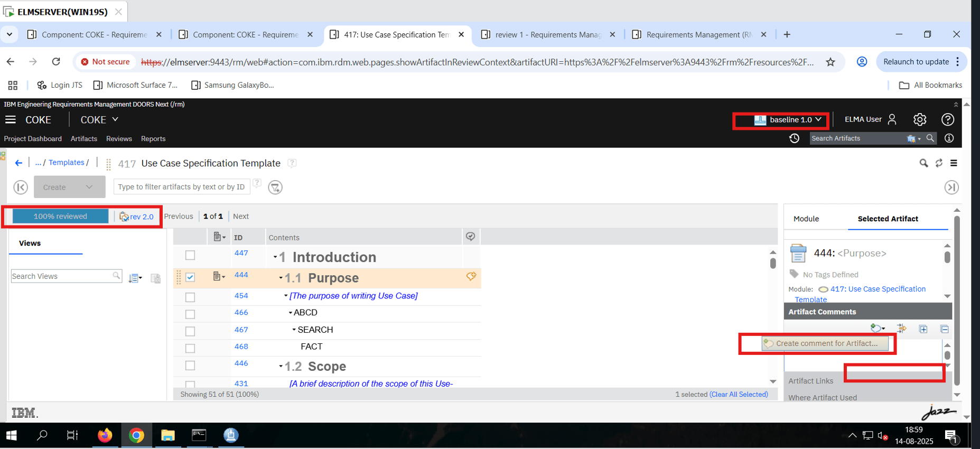Tick the checkbox for artifact 466
The image size is (980, 449).
[x=190, y=314]
